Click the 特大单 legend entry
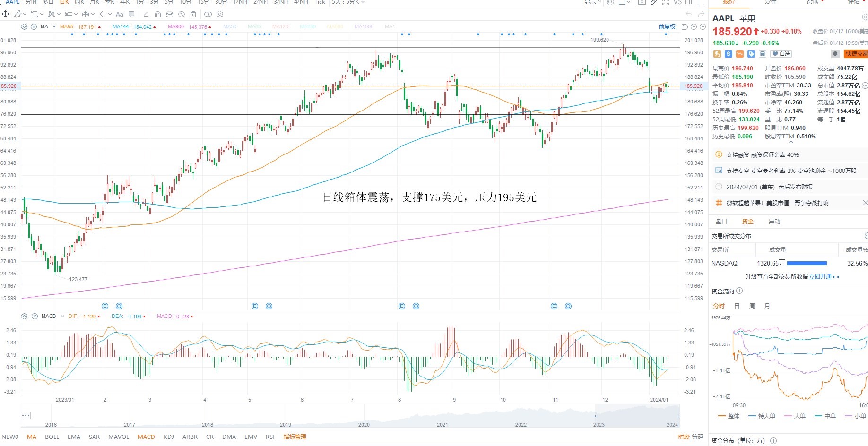Screen dimensions: 868x446 pyautogui.click(x=762, y=416)
